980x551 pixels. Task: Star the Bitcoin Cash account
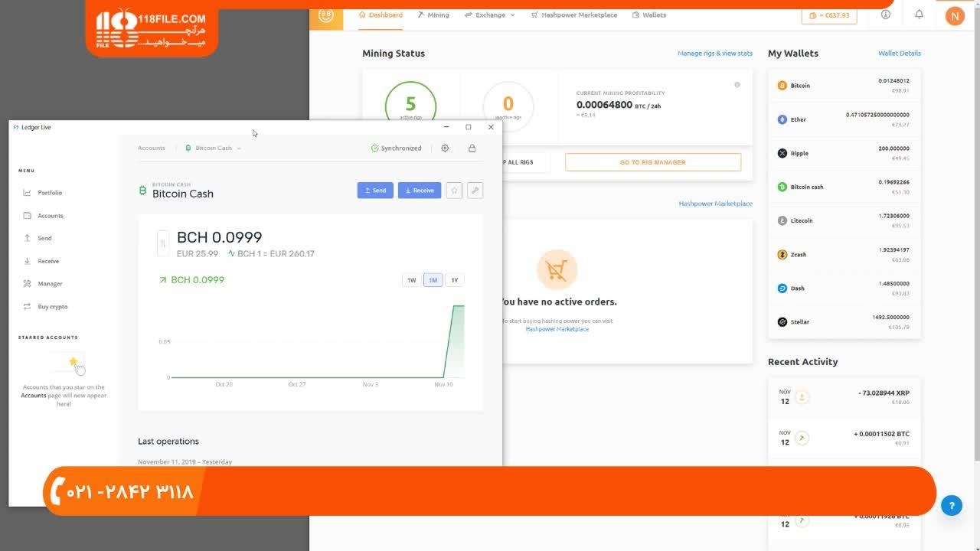click(454, 191)
